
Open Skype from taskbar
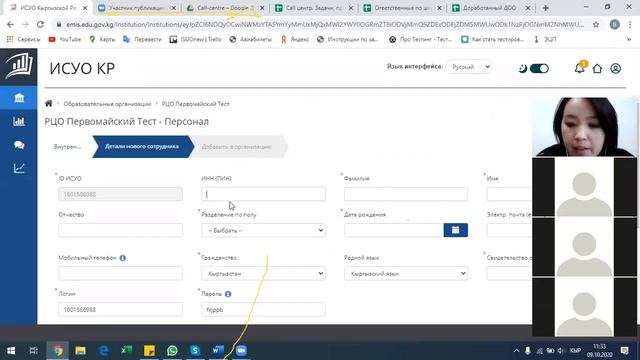[x=195, y=351]
